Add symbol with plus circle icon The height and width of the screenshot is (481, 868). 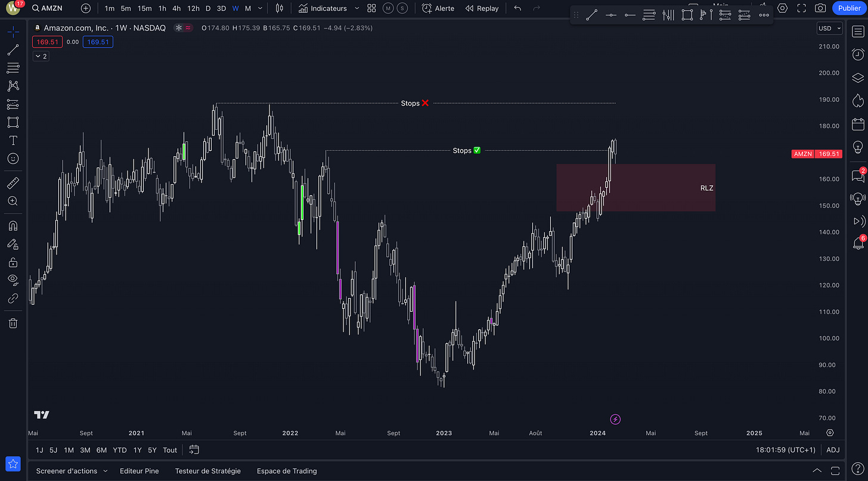pos(86,8)
